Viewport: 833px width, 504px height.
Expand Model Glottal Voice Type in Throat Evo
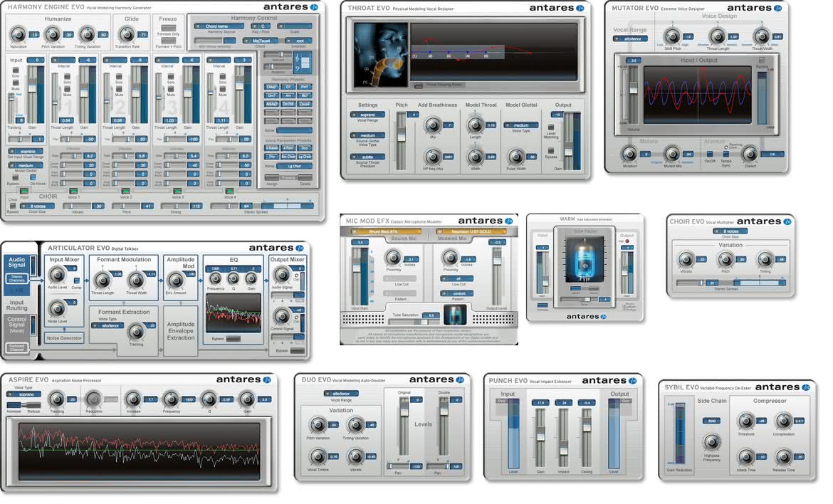click(521, 125)
